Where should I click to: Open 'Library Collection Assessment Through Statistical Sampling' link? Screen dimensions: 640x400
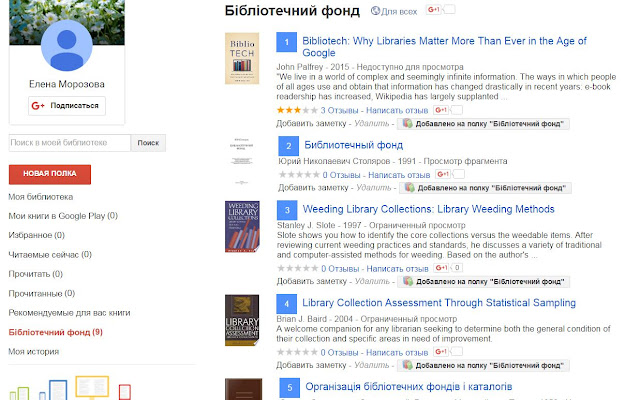click(439, 303)
